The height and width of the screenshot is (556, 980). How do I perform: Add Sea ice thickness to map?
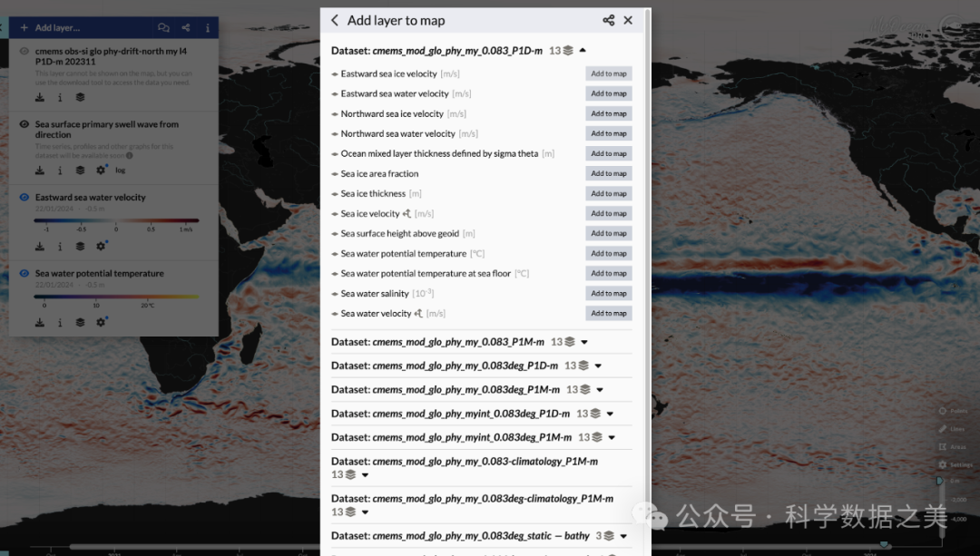[x=608, y=194]
